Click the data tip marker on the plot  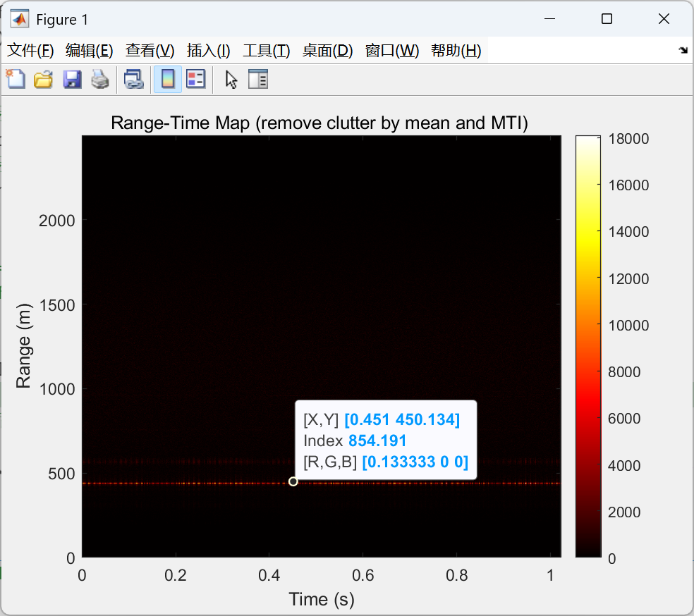pyautogui.click(x=293, y=481)
